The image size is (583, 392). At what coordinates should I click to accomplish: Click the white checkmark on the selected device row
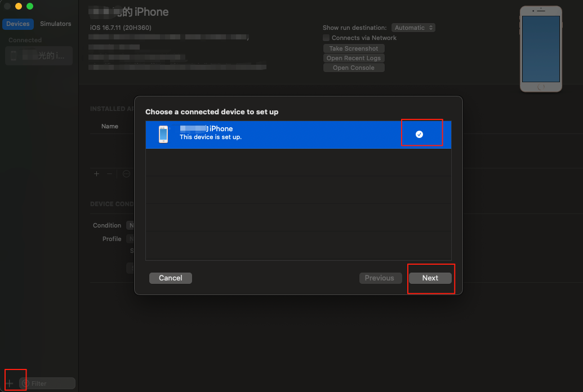pyautogui.click(x=419, y=134)
